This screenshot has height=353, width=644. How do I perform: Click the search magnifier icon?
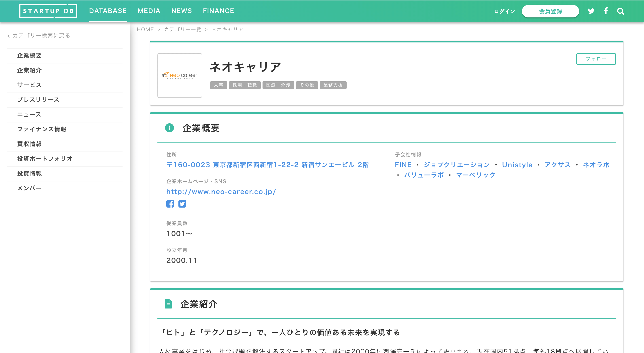click(621, 11)
